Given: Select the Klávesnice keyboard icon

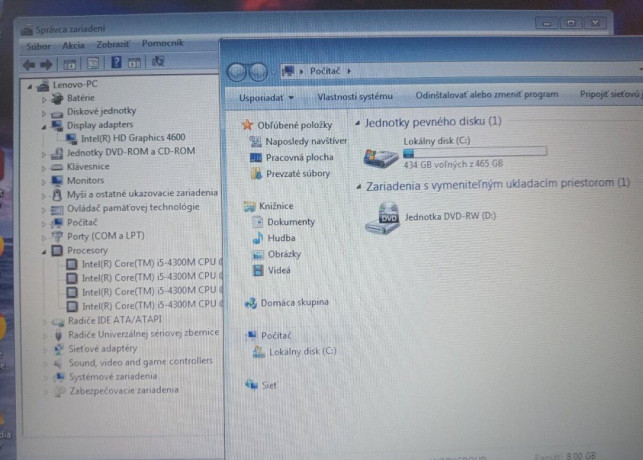Looking at the screenshot, I should click(x=57, y=167).
